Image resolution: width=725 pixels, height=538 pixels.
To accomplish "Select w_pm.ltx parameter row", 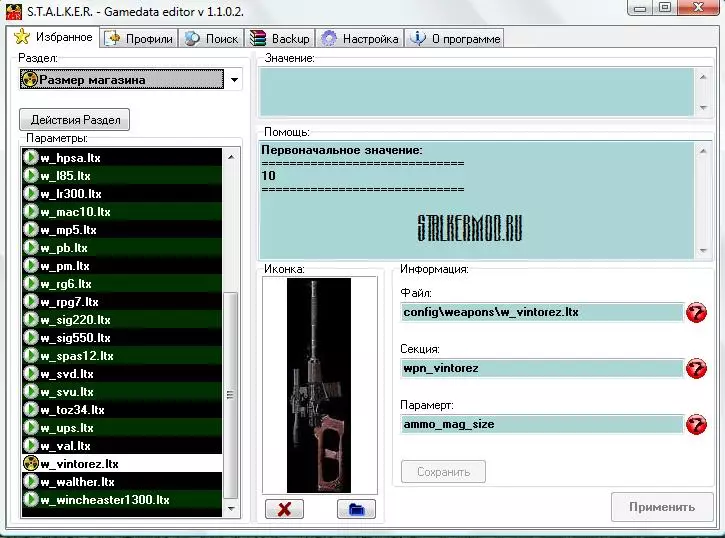I will (122, 266).
